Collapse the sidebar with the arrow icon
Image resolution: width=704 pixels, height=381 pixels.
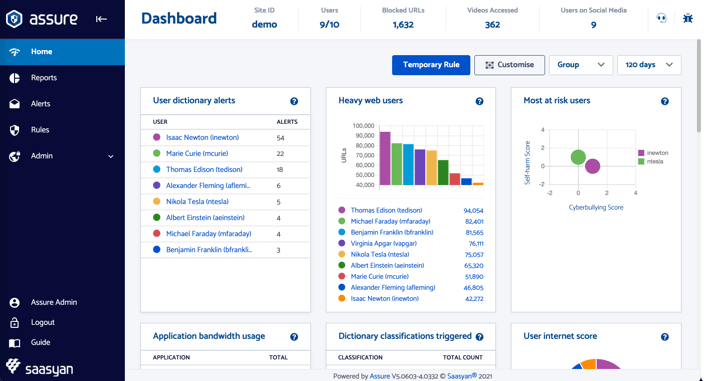point(101,19)
